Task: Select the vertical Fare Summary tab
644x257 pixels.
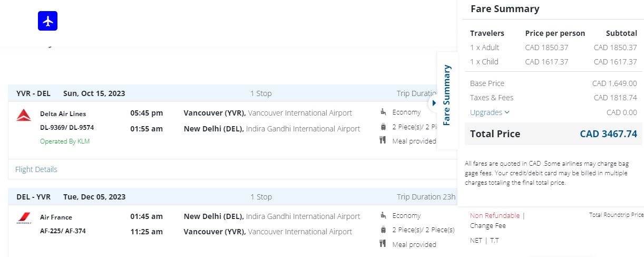Action: pos(446,95)
